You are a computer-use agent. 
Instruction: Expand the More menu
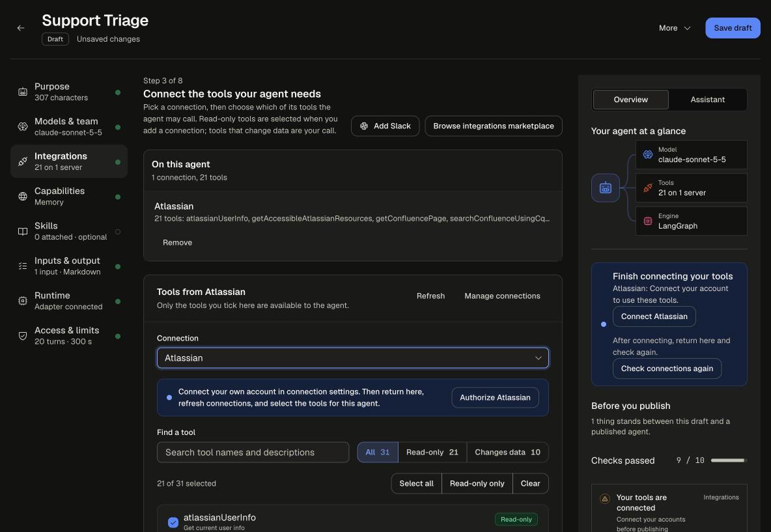coord(675,28)
